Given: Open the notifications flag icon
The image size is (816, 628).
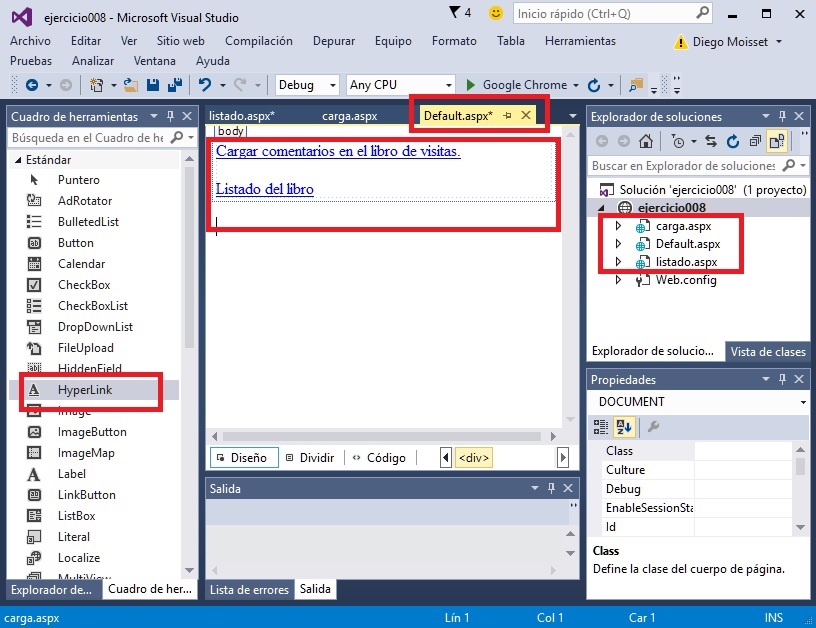Looking at the screenshot, I should 454,12.
